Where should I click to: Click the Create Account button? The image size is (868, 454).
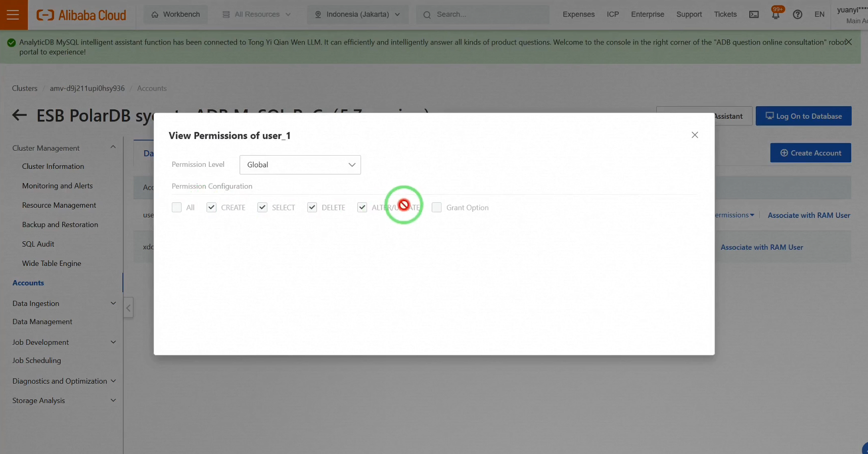810,153
